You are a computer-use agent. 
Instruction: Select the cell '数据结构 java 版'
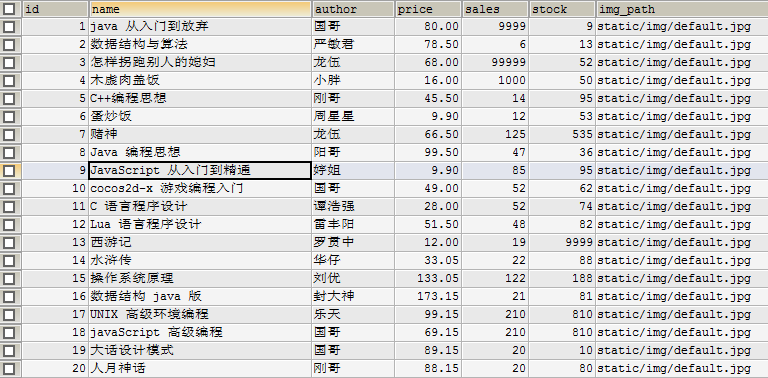(x=200, y=296)
